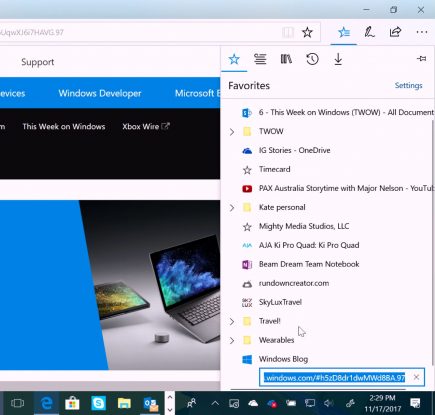The height and width of the screenshot is (415, 435).
Task: Pin the Hub pane open
Action: (x=421, y=59)
